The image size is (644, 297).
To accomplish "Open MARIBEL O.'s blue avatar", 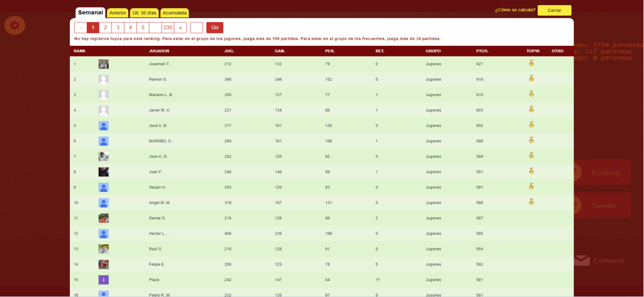I will click(104, 141).
